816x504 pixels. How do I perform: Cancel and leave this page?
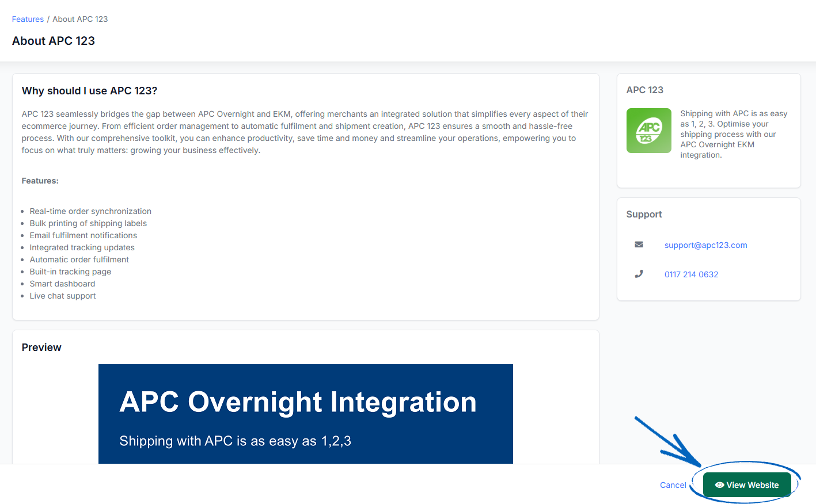coord(673,485)
